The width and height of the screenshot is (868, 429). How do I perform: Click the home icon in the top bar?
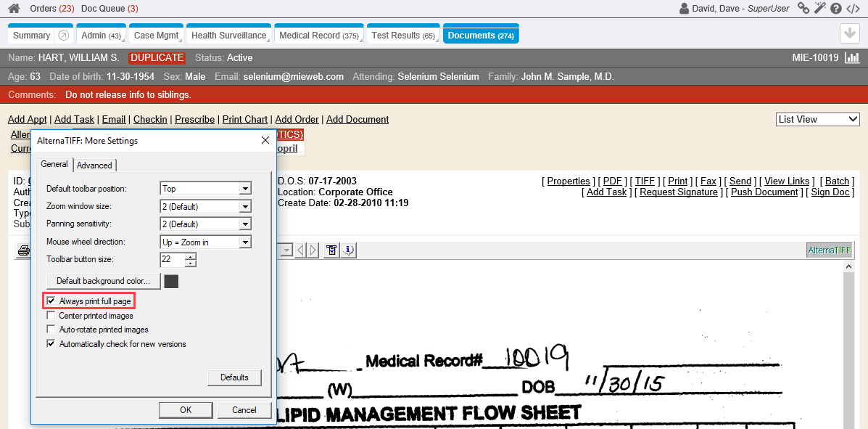[14, 9]
